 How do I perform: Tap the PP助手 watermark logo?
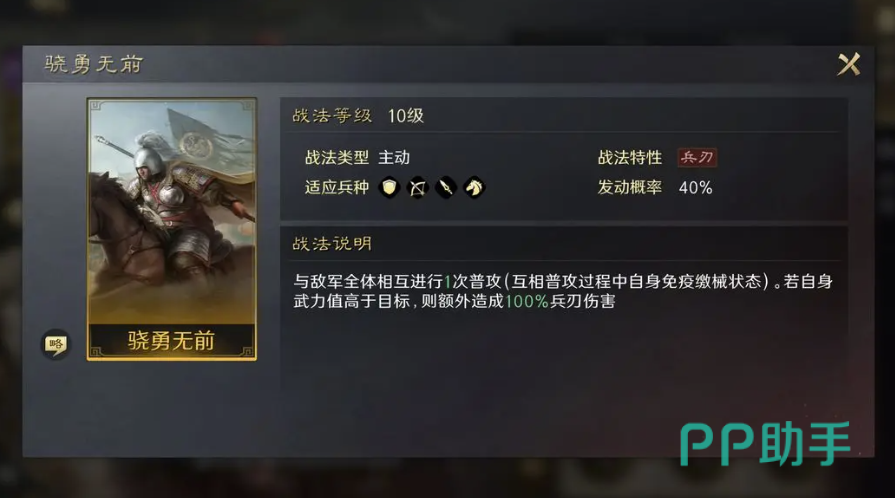(765, 444)
